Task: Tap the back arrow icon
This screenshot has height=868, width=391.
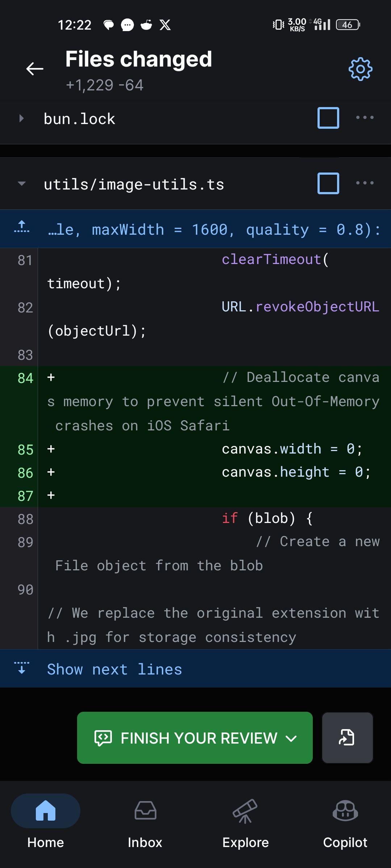Action: (35, 69)
